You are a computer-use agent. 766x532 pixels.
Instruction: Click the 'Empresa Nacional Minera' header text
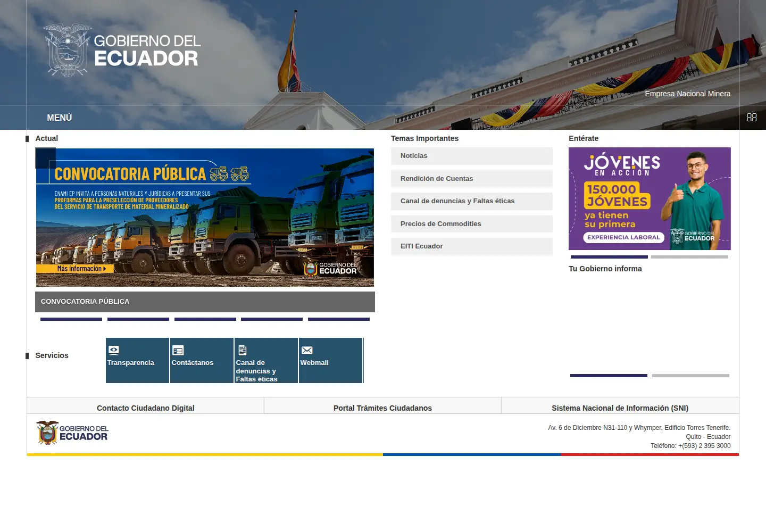coord(687,94)
